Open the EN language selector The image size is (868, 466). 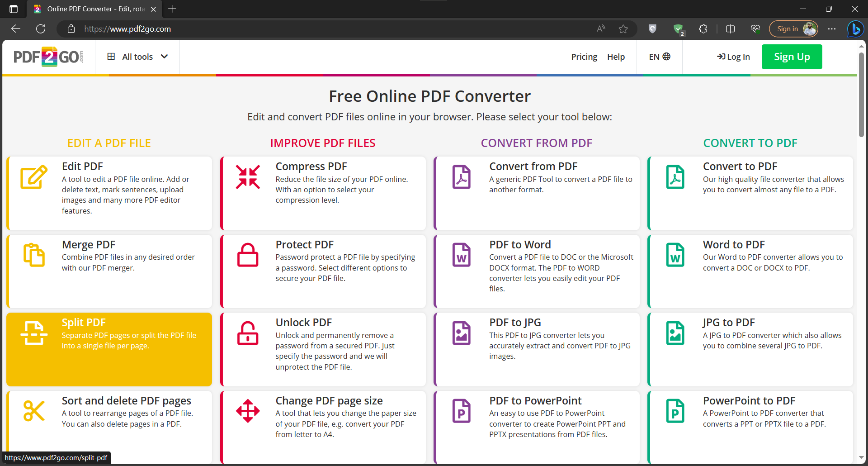tap(660, 57)
